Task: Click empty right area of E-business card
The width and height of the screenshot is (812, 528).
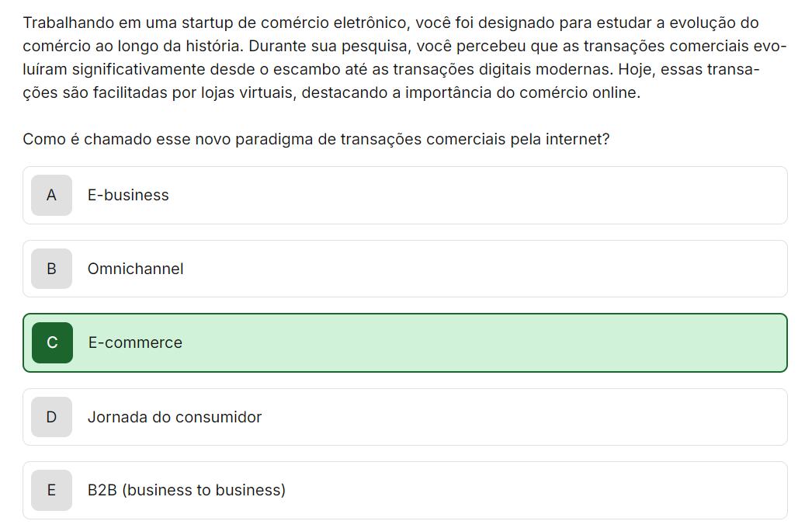Action: pyautogui.click(x=543, y=196)
